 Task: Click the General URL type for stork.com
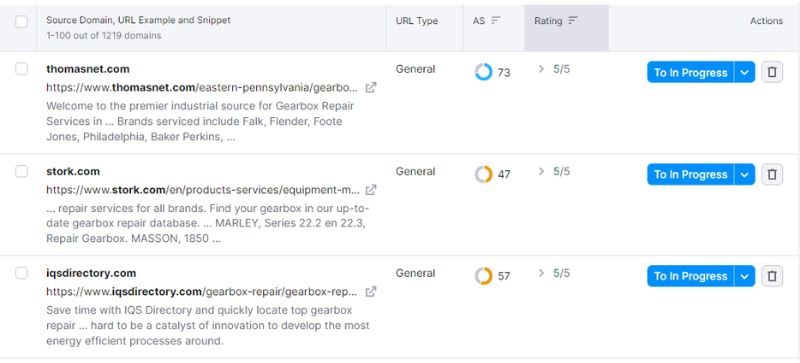[415, 171]
